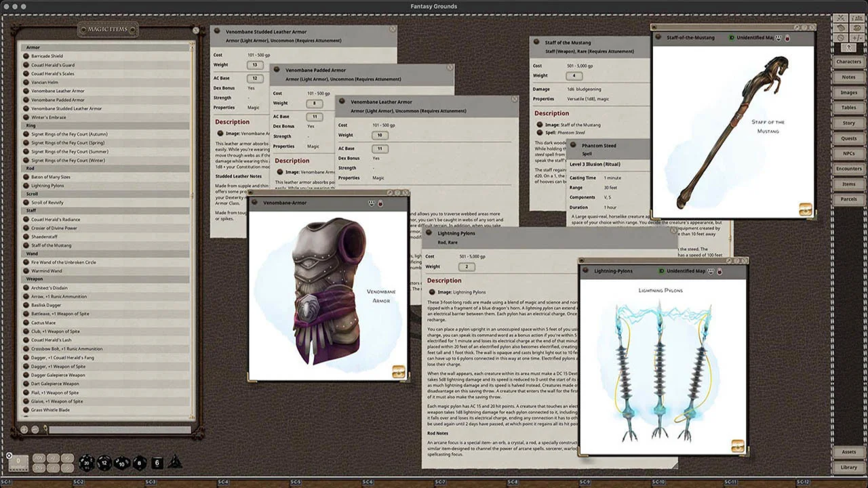
Task: Click the link icon beside Lightning Pylons item title
Action: coord(430,233)
